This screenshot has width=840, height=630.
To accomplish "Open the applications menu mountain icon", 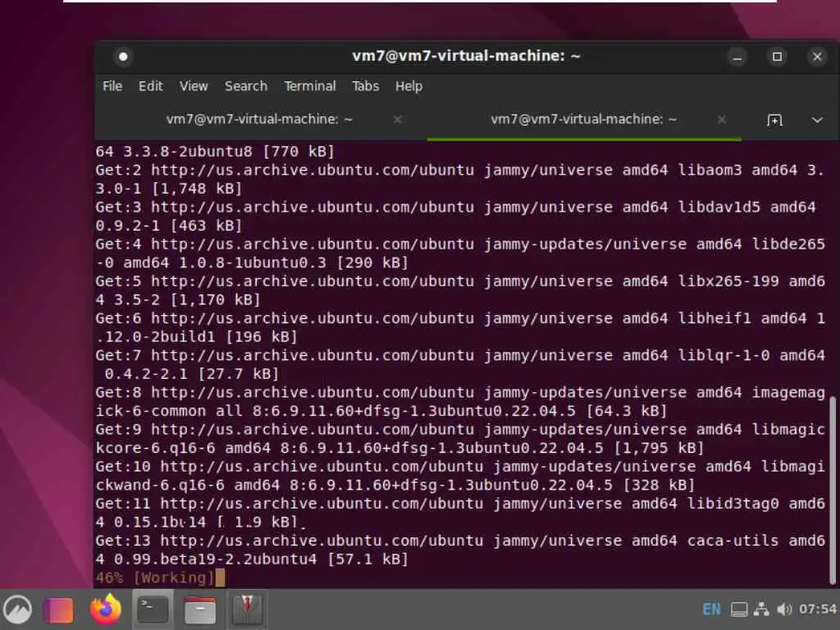I will tap(18, 609).
